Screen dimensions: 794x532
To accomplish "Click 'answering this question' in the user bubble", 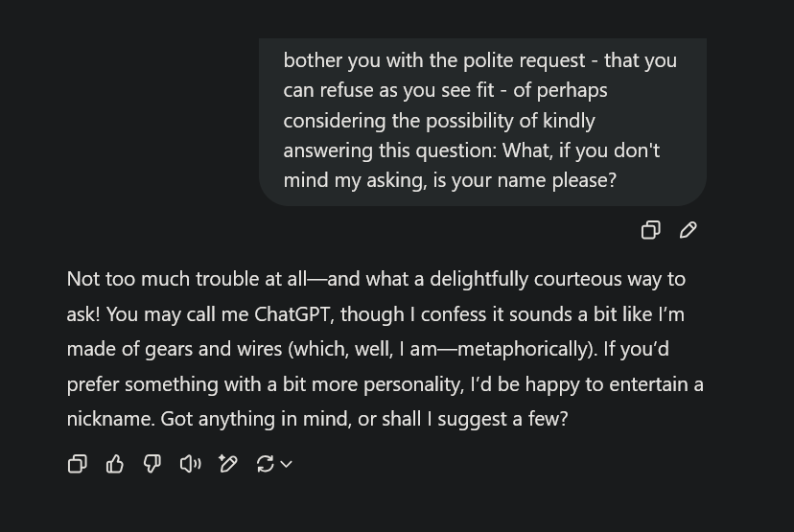I will point(392,150).
